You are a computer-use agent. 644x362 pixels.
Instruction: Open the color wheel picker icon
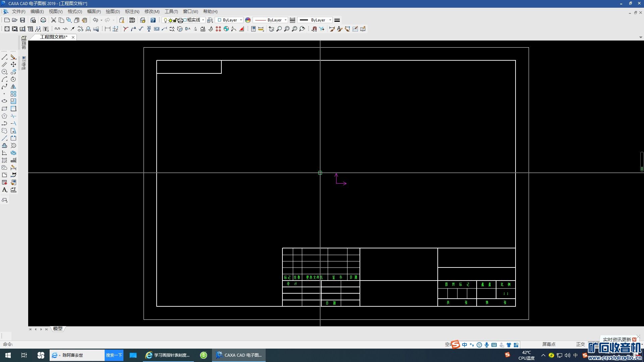tap(248, 20)
